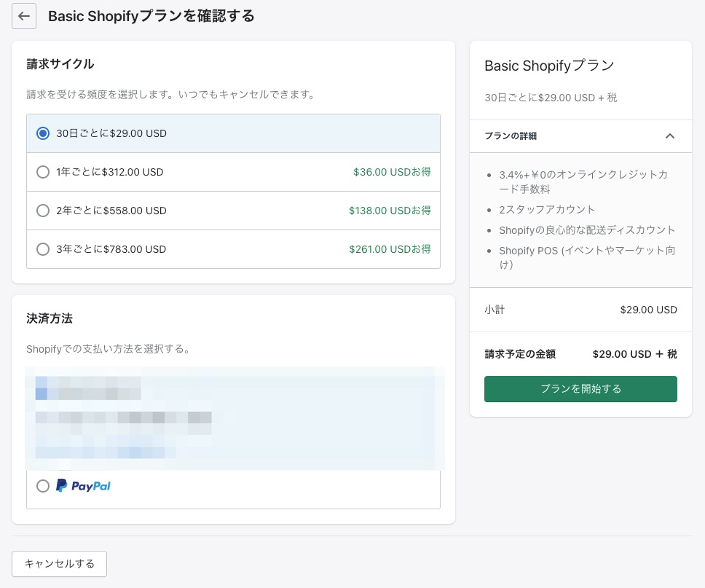The width and height of the screenshot is (705, 588).
Task: Select the PayPal payment radio button
Action: (x=43, y=486)
